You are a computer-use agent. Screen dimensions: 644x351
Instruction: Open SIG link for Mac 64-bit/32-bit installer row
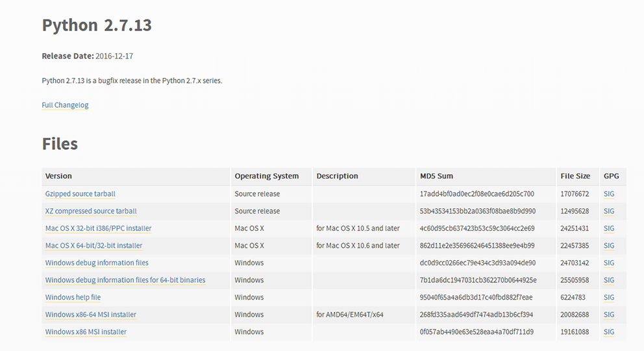609,245
